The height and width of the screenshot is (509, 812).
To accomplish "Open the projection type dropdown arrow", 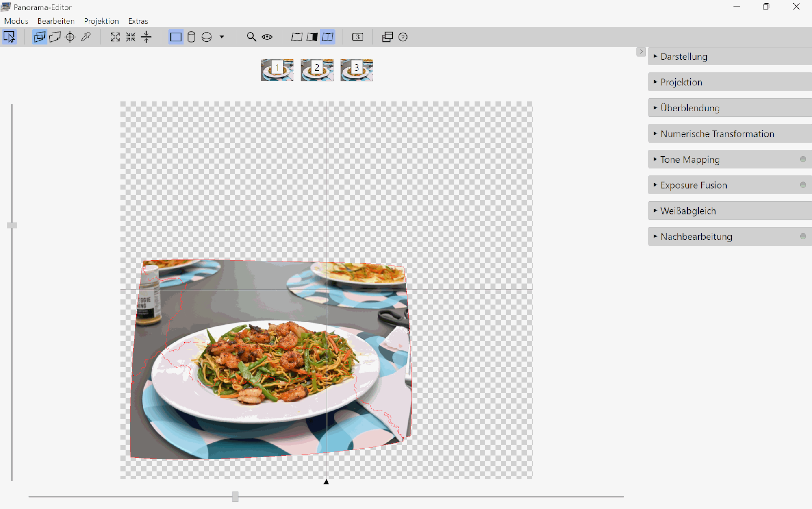I will pos(222,37).
